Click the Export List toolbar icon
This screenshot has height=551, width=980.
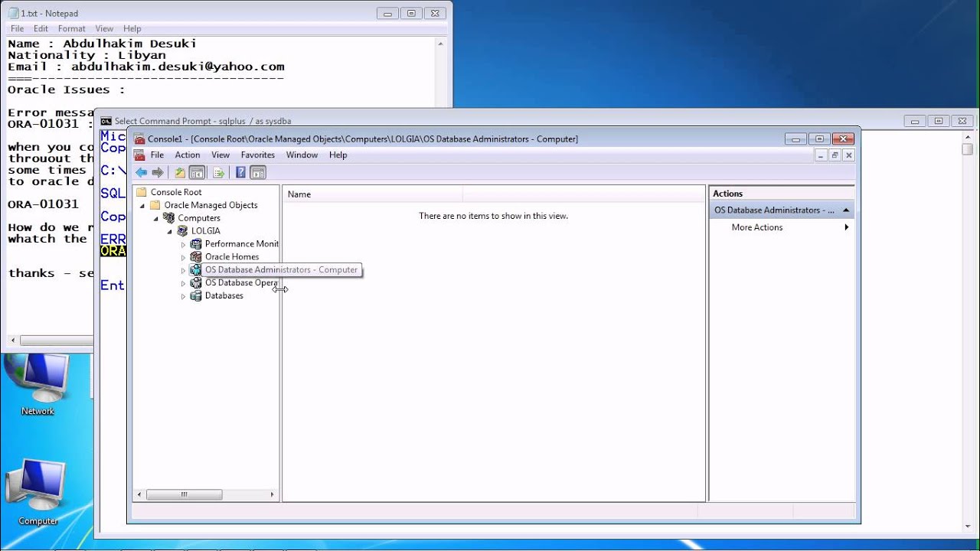218,173
